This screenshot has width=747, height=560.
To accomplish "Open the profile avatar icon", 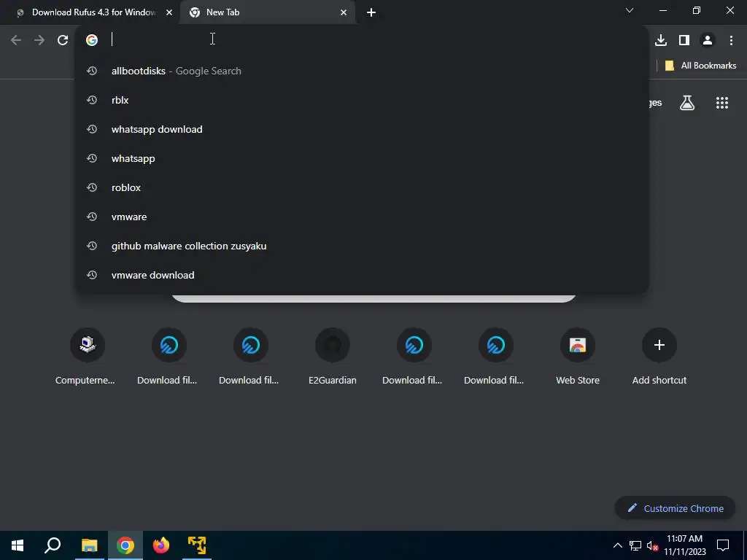I will [x=708, y=40].
